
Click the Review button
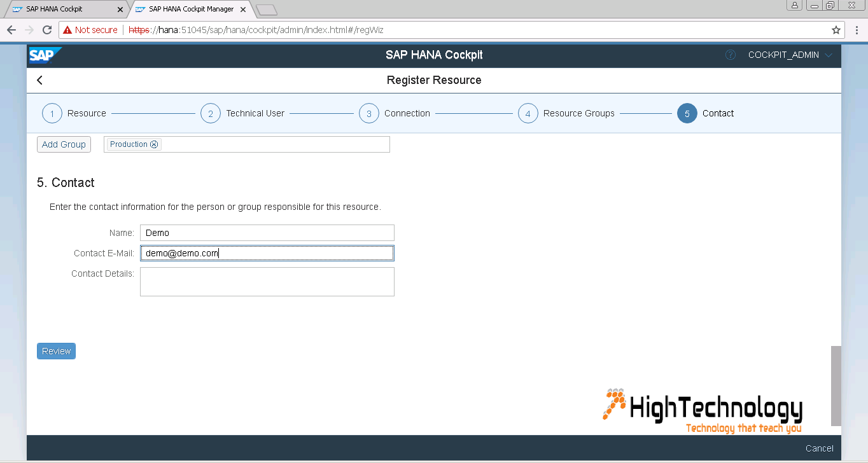point(56,351)
